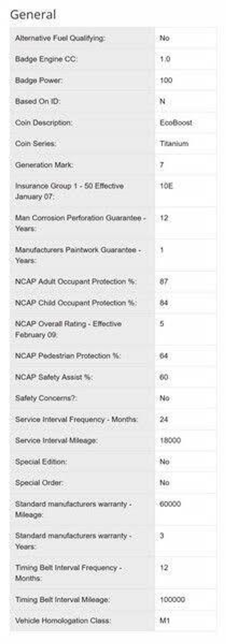Select the Safety Concerns row label
The width and height of the screenshot is (226, 644).
click(46, 398)
